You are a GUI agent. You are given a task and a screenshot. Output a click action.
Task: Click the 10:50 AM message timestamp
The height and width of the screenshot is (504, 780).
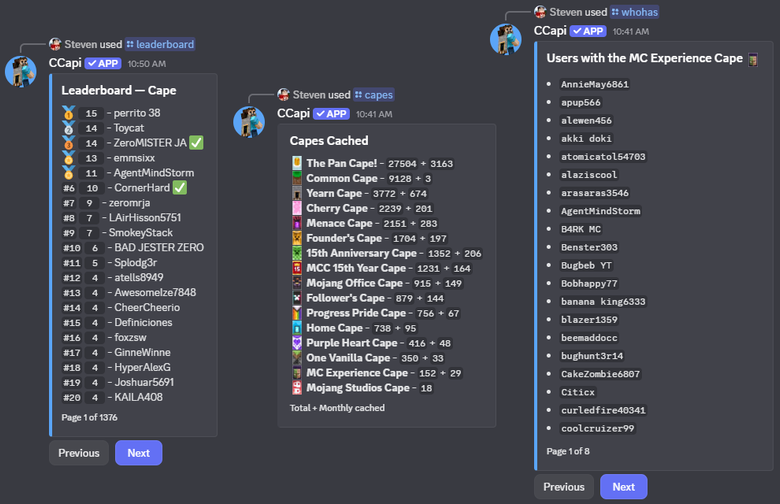click(x=147, y=64)
